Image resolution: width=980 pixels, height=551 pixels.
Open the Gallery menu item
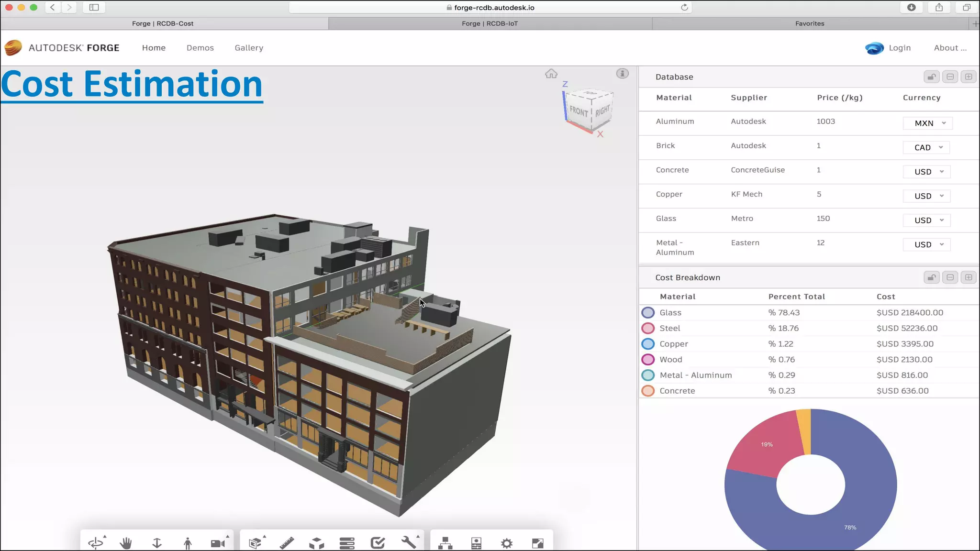click(249, 48)
